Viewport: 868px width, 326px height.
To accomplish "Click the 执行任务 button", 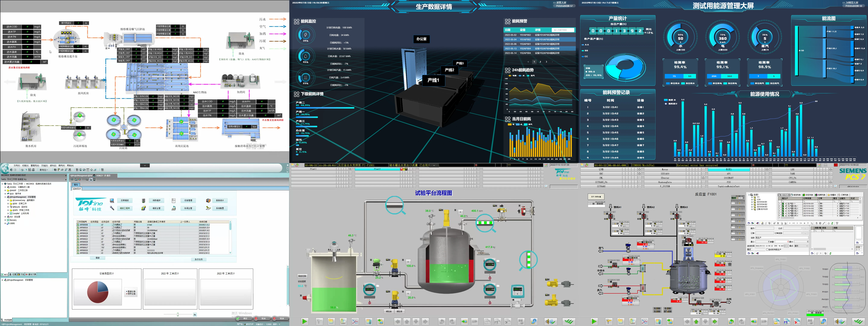I will [x=199, y=260].
